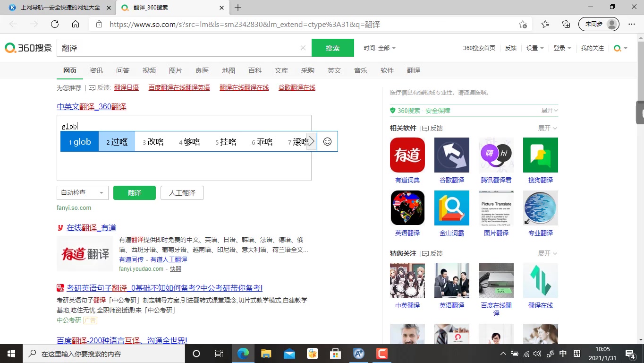644x363 pixels.
Task: Open a new browser tab
Action: pyautogui.click(x=238, y=8)
